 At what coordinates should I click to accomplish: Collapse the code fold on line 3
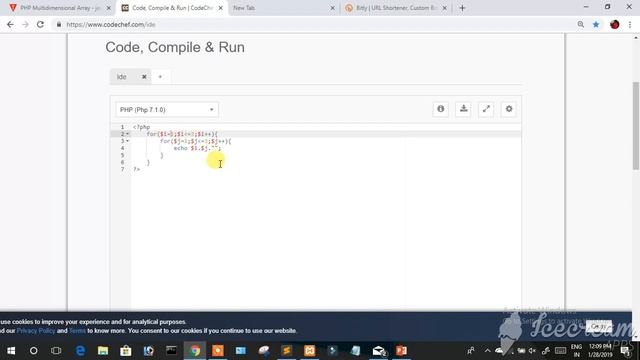pos(128,141)
